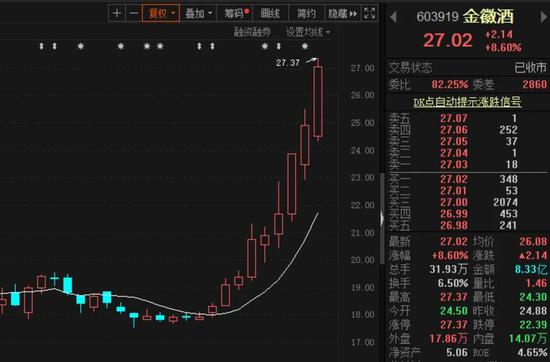The width and height of the screenshot is (550, 362).
Task: Click the 融资融券 indicator label
Action: (x=252, y=33)
